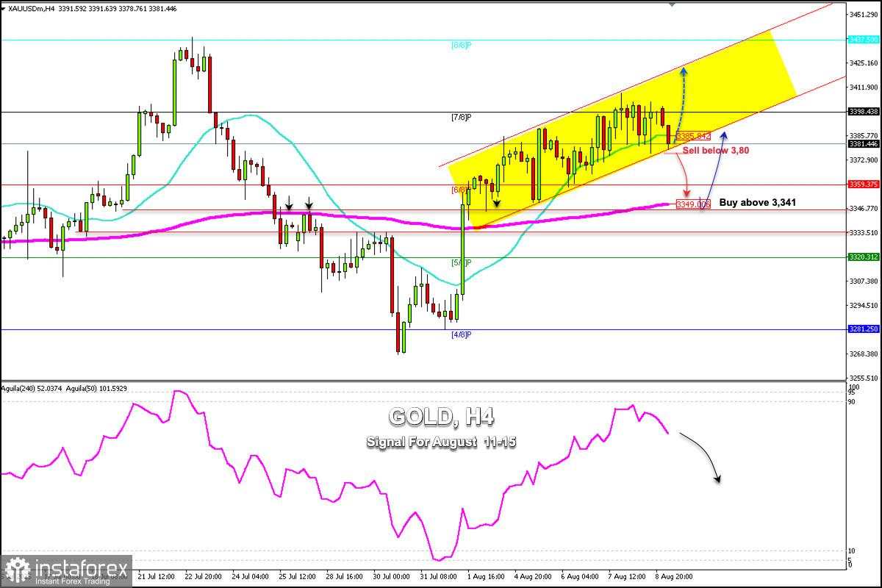Select the [5/8]P Murray level label
The width and height of the screenshot is (882, 588).
click(461, 262)
